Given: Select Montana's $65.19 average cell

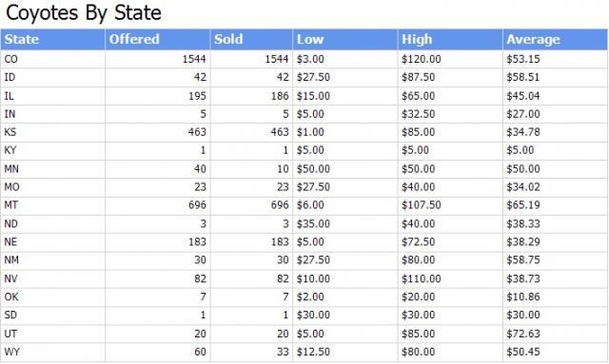Looking at the screenshot, I should tap(522, 205).
